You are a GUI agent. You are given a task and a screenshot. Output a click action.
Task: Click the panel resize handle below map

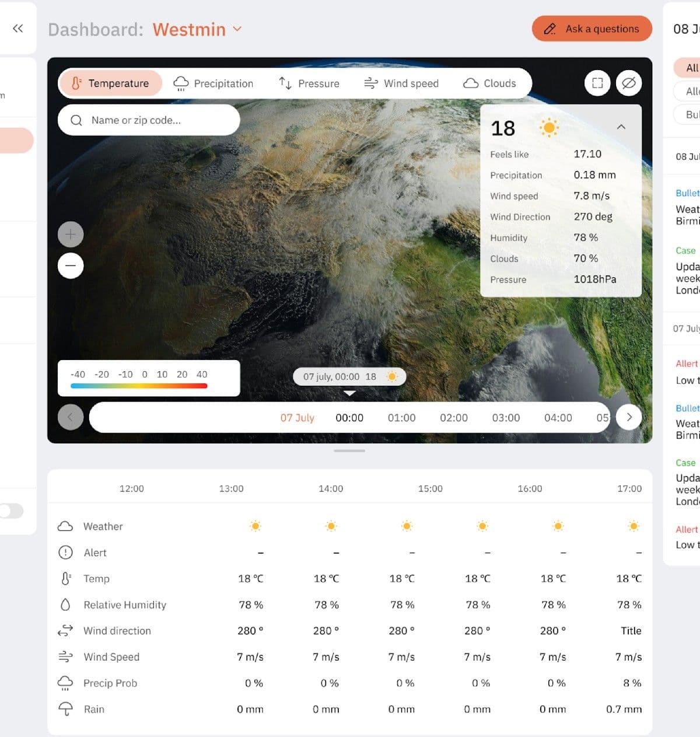tap(349, 450)
